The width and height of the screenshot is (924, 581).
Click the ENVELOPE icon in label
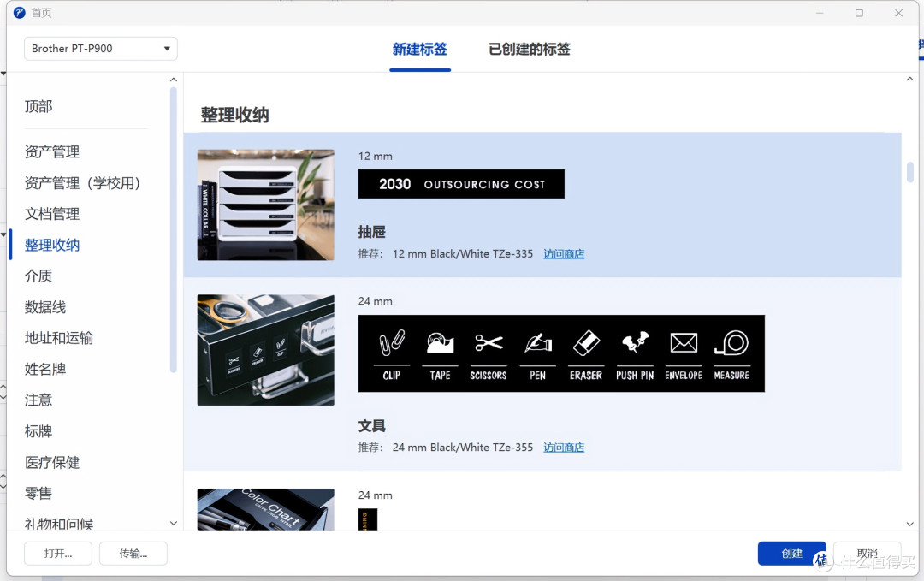(x=684, y=342)
